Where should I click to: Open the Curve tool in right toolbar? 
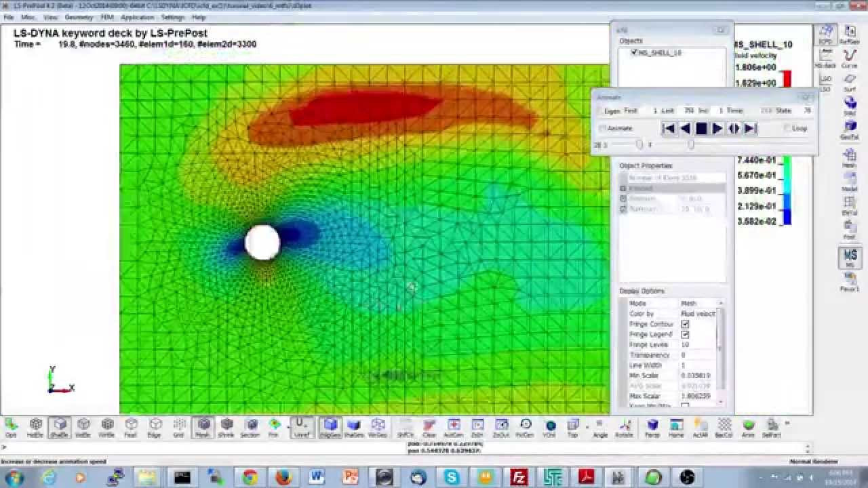point(849,58)
